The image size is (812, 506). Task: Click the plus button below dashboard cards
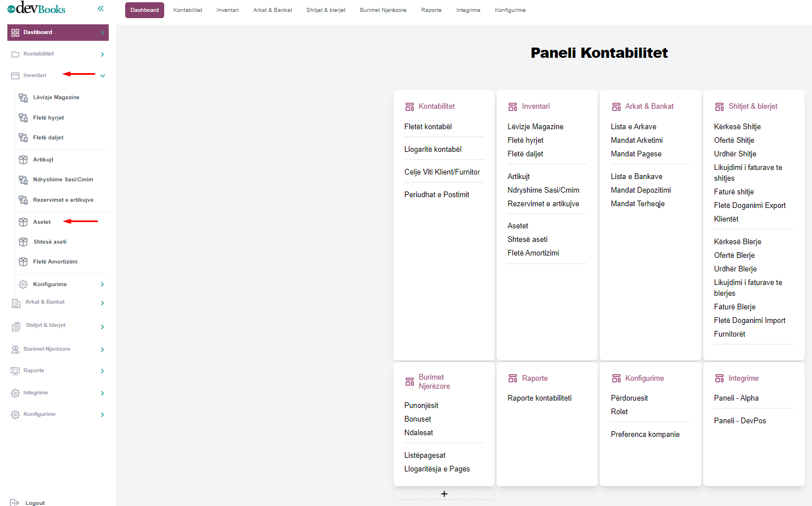(x=444, y=494)
